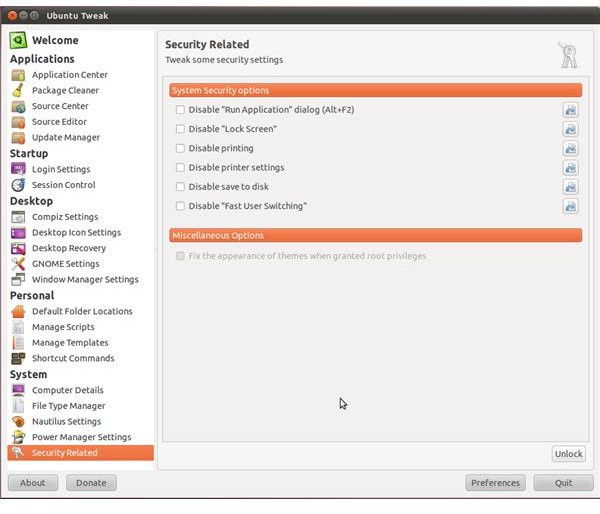Click the Default Folder Locations home icon

18,311
